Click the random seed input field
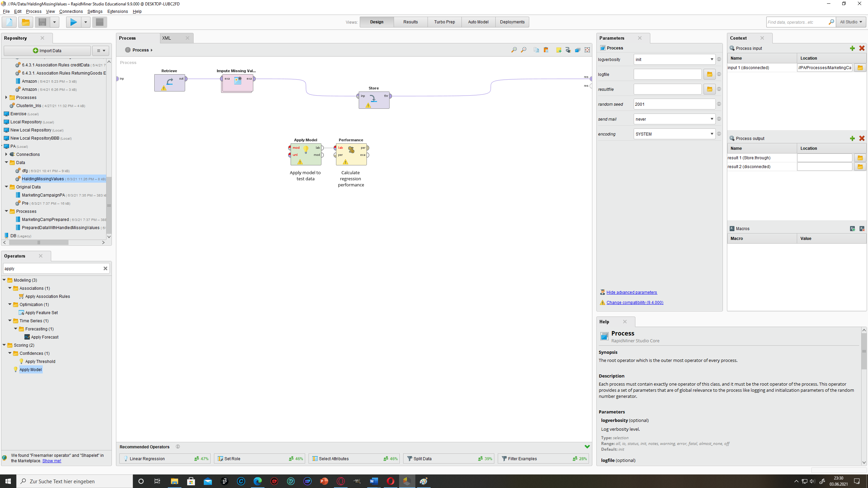The height and width of the screenshot is (488, 868). [x=674, y=104]
